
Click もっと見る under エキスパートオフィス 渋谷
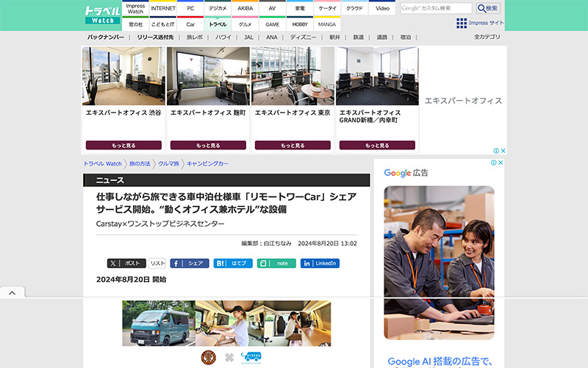click(x=123, y=145)
